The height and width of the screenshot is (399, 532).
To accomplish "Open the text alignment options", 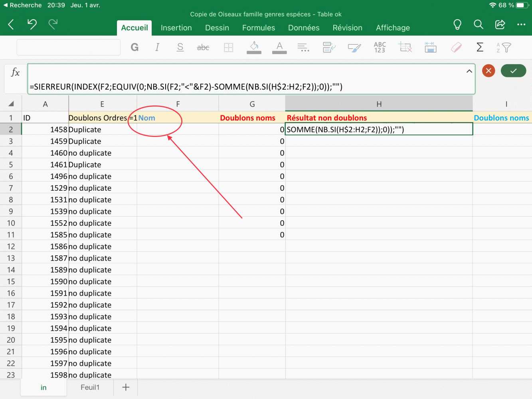I will click(303, 47).
